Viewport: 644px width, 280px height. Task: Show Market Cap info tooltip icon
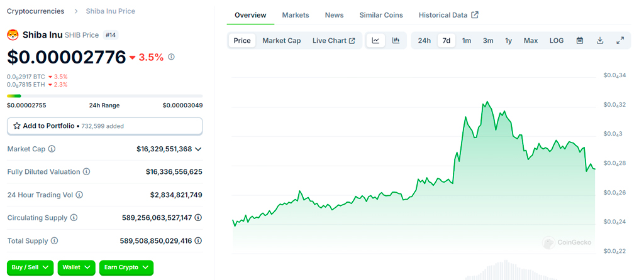pyautogui.click(x=52, y=149)
